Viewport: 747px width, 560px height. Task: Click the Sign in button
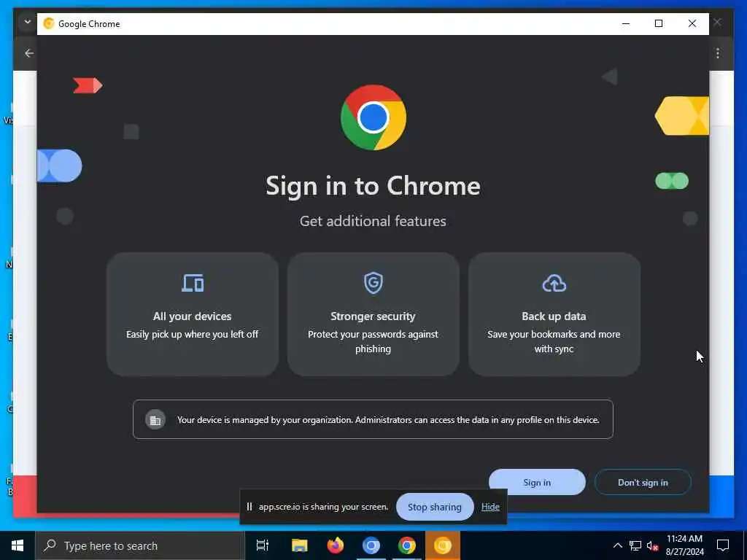[537, 482]
